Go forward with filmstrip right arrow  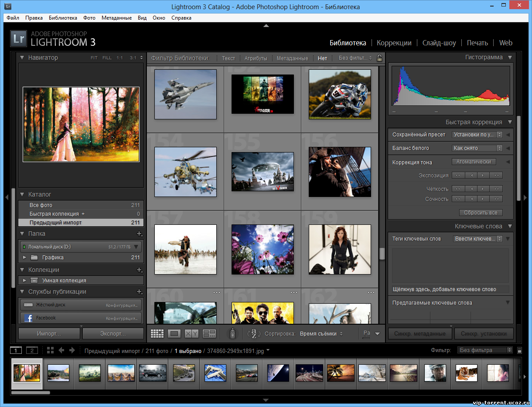72,350
